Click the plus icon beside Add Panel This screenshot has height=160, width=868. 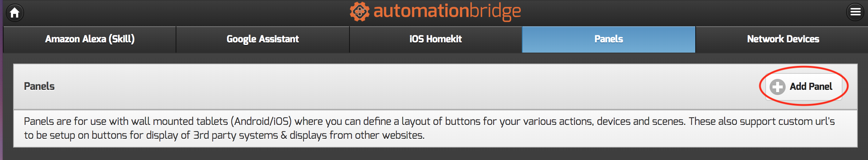point(777,87)
